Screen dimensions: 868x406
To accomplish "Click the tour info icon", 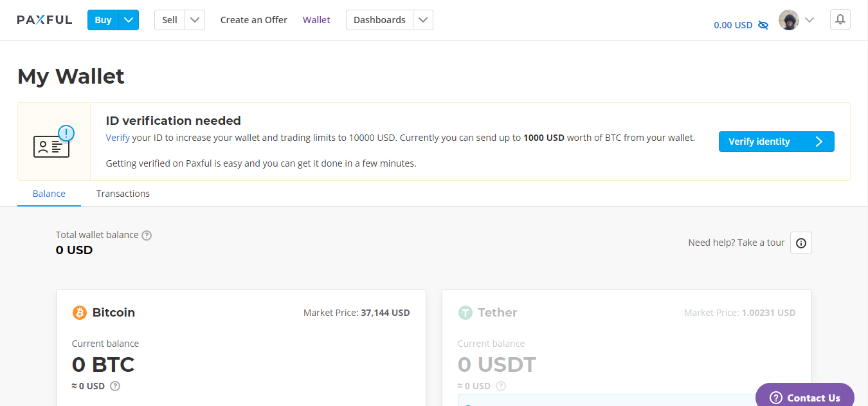I will [800, 243].
